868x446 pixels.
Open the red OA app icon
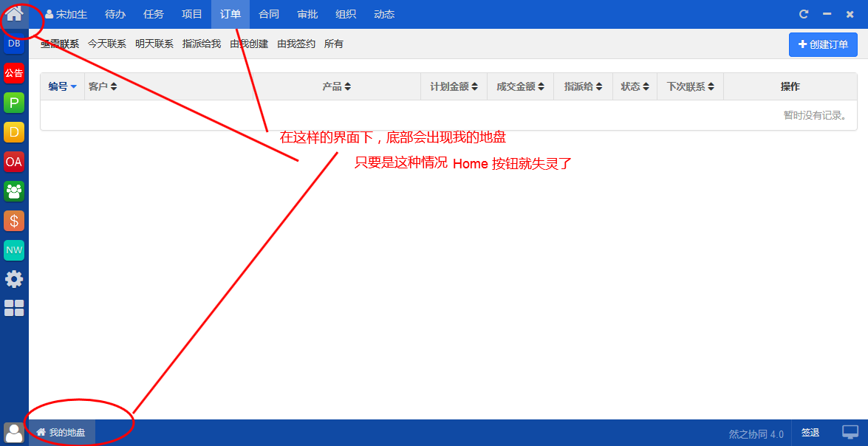14,162
